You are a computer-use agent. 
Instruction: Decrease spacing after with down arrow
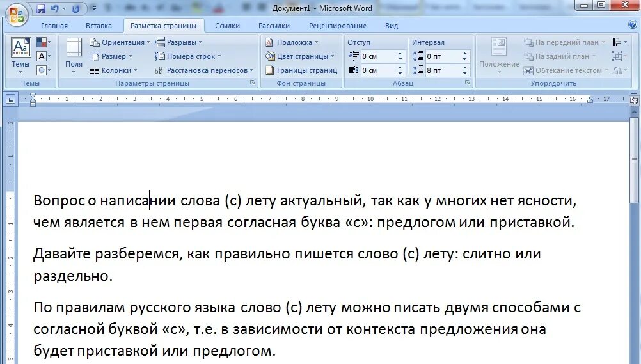pos(465,73)
